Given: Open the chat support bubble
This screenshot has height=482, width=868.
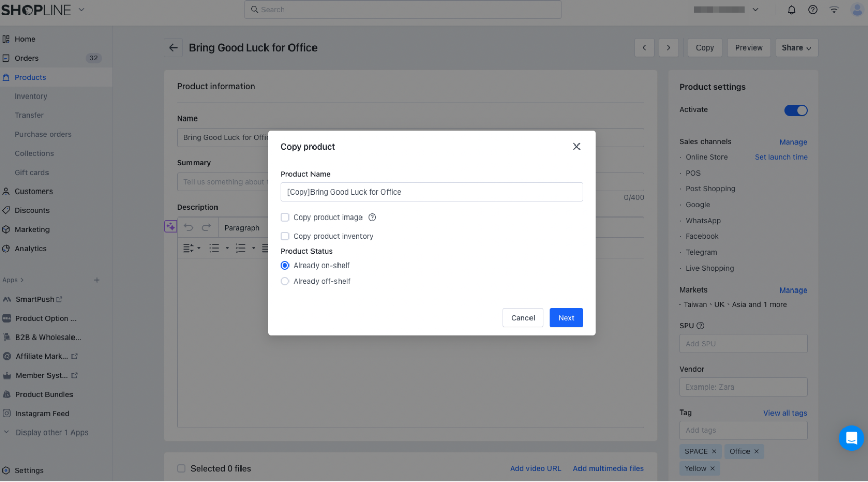Looking at the screenshot, I should [x=851, y=438].
